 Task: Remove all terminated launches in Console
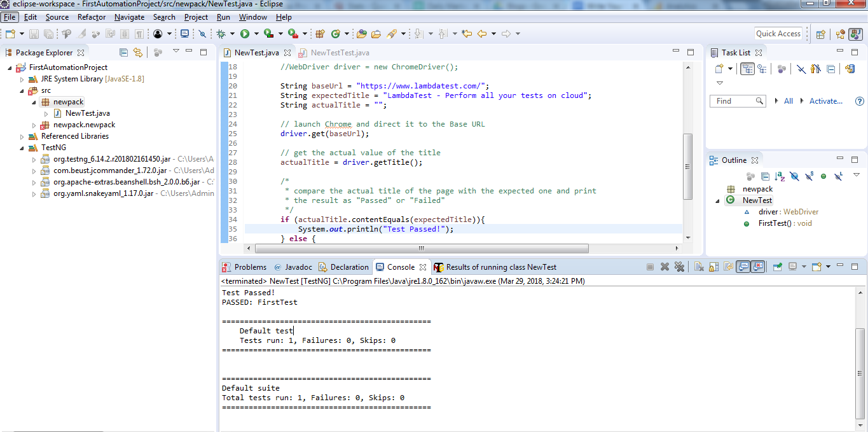679,267
